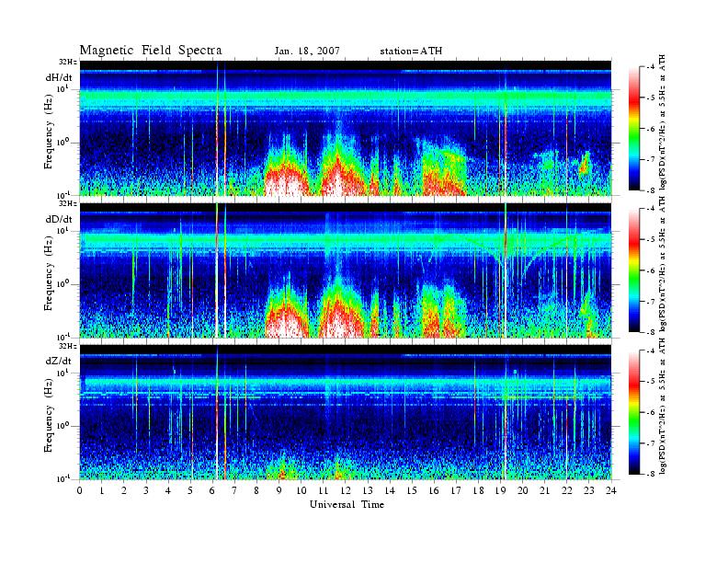Click hour tick "3" on time axis
The height and width of the screenshot is (563, 728).
coord(146,490)
